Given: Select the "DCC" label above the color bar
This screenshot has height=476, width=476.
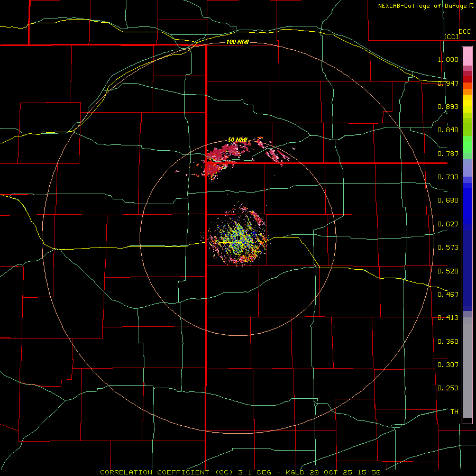Looking at the screenshot, I should pyautogui.click(x=464, y=32).
